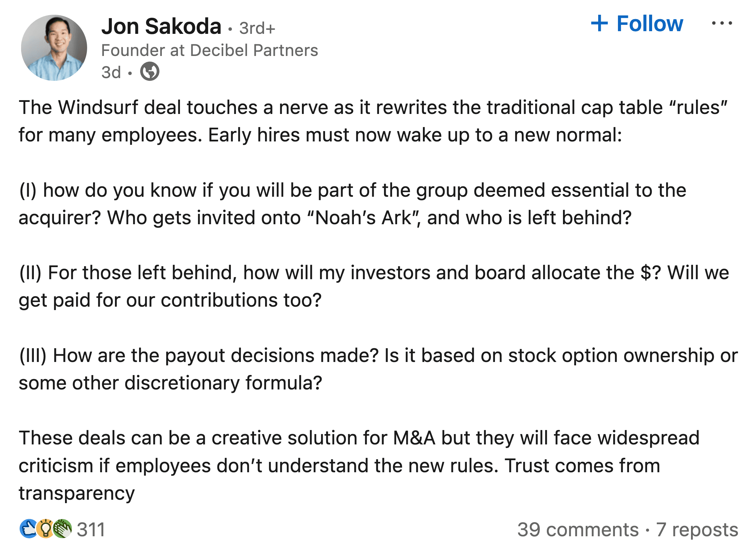Click the paragraph about payout decisions

pos(378,369)
